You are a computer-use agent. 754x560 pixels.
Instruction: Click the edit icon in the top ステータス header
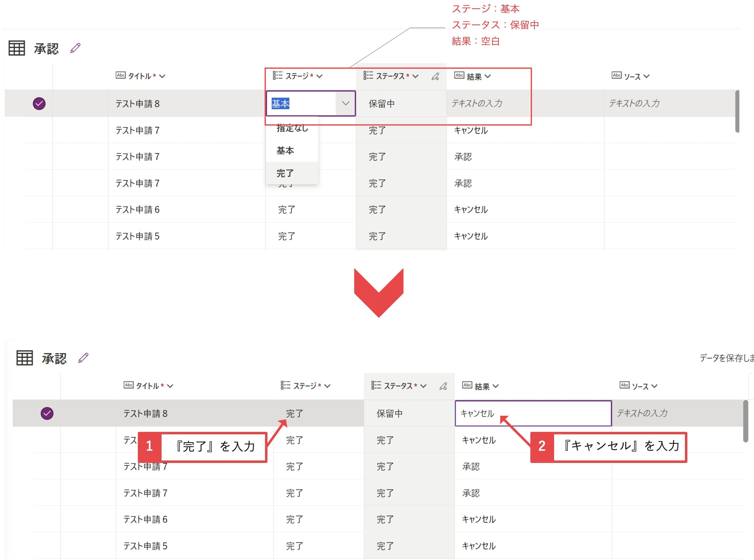coord(435,76)
